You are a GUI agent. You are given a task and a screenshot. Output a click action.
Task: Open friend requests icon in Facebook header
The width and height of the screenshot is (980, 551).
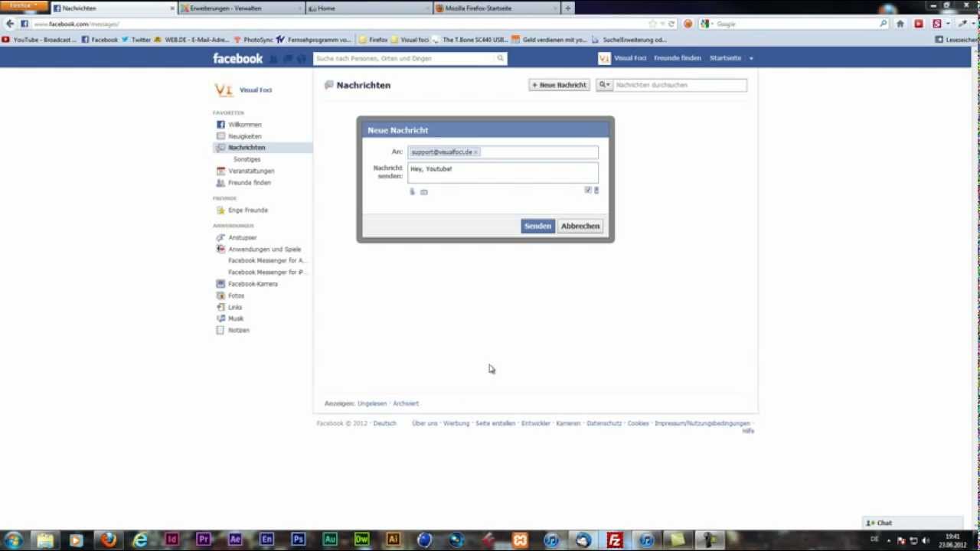[x=274, y=58]
